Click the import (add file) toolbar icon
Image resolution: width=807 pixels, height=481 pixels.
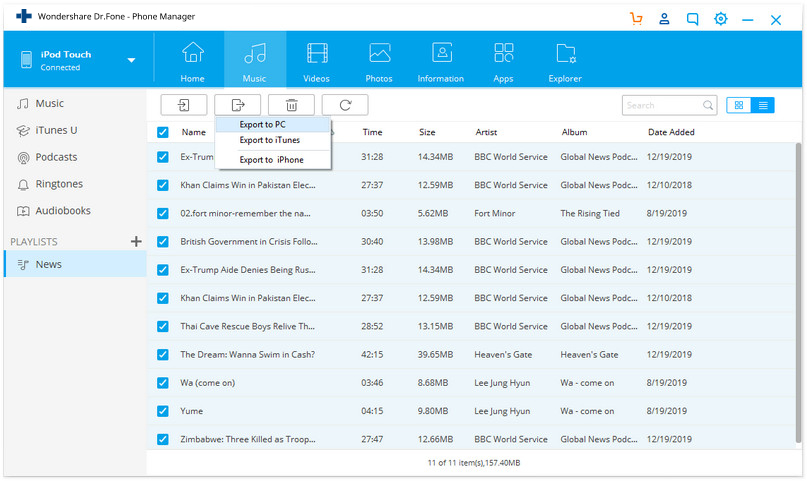tap(184, 105)
